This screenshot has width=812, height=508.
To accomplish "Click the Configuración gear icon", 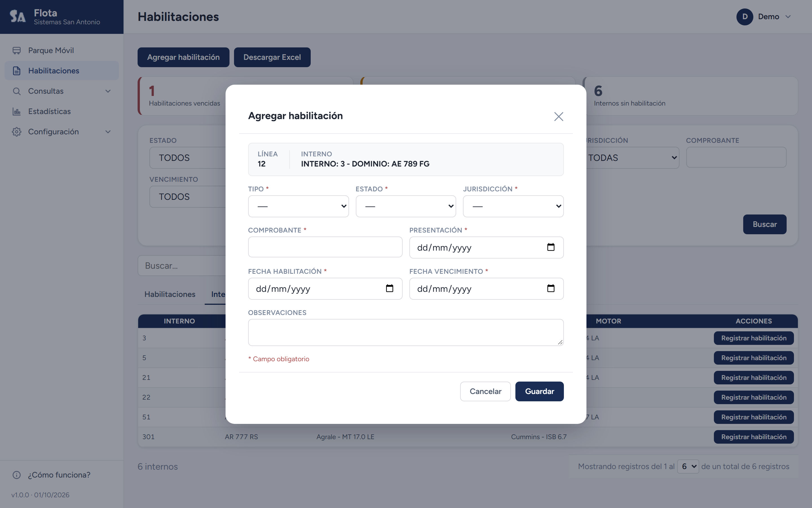I will [16, 132].
